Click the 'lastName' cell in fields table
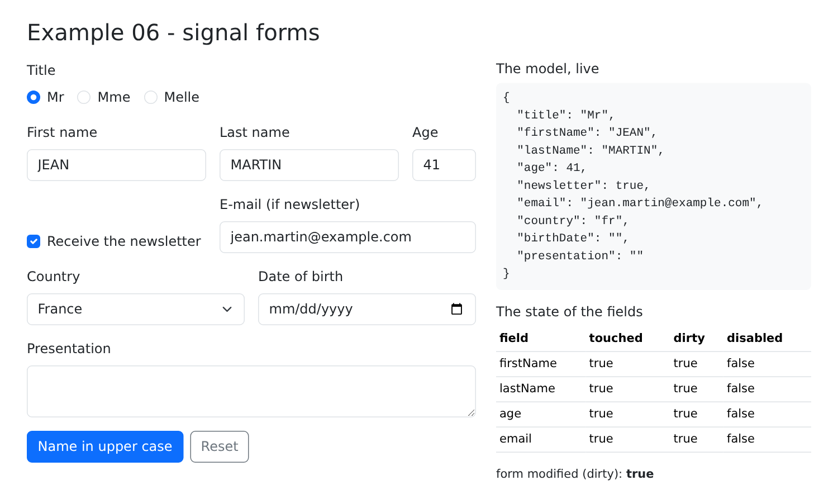This screenshot has width=838, height=504. coord(527,388)
